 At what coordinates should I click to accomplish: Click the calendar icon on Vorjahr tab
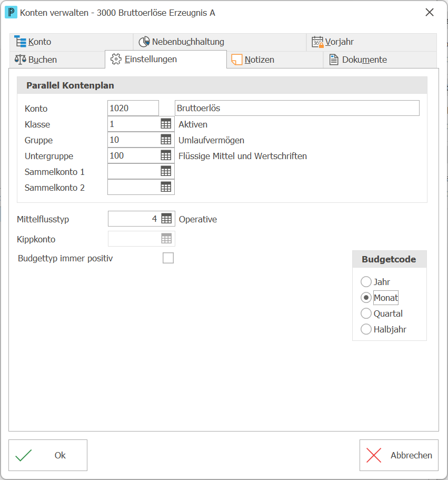[x=317, y=42]
